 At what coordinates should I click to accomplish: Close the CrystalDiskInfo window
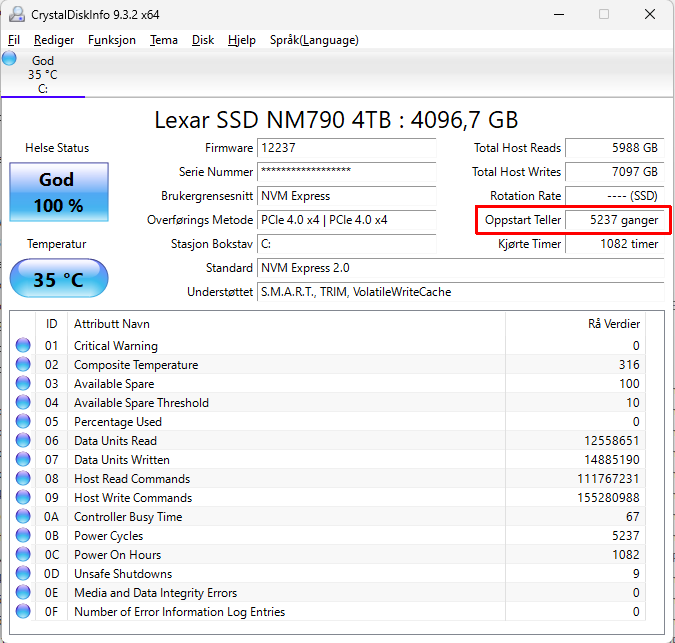click(650, 14)
